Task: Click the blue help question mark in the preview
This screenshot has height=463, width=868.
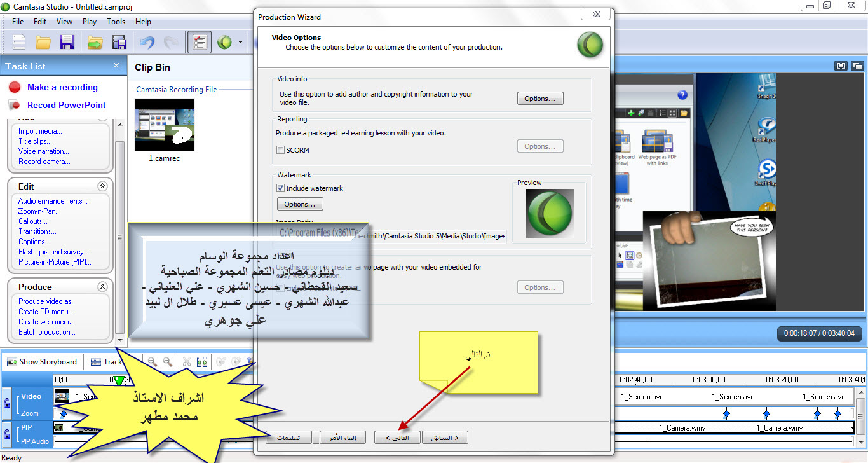Action: tap(682, 95)
